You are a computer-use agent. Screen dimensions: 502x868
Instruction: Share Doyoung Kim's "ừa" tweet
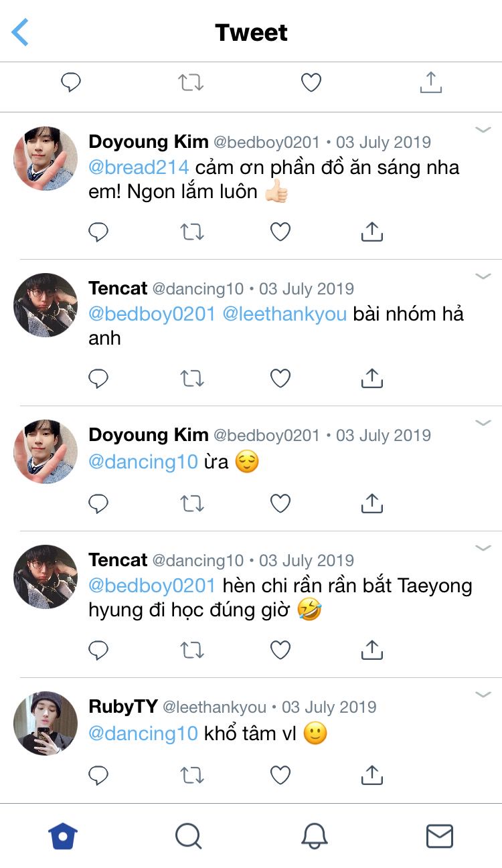371,503
